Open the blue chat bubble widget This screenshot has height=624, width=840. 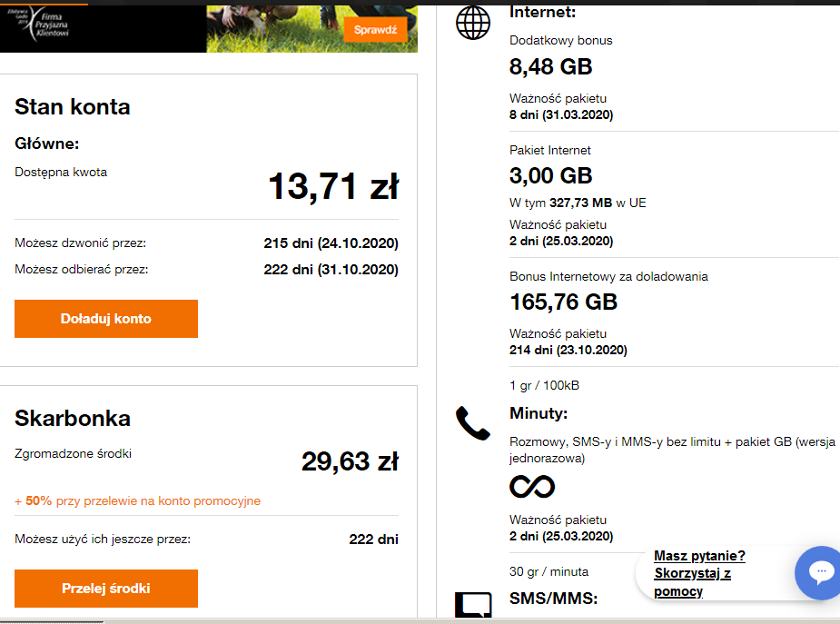point(819,572)
